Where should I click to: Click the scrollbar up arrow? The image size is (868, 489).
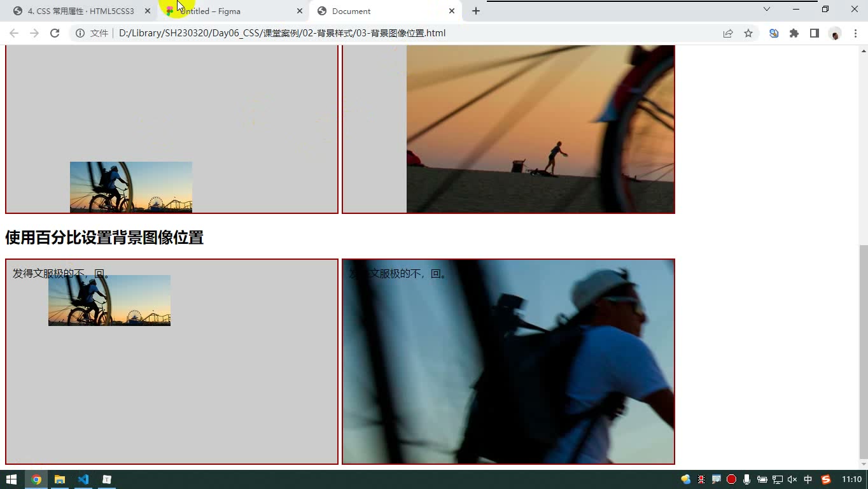point(864,50)
